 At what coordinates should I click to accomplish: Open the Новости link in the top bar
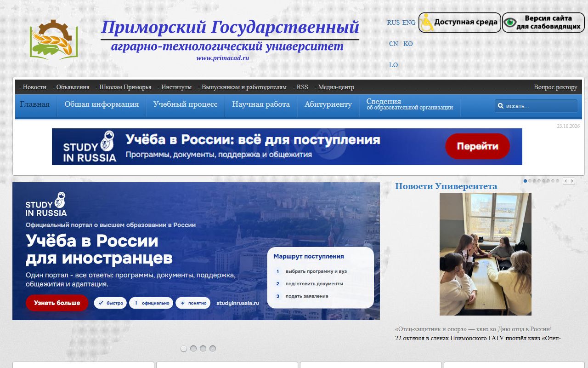(34, 87)
